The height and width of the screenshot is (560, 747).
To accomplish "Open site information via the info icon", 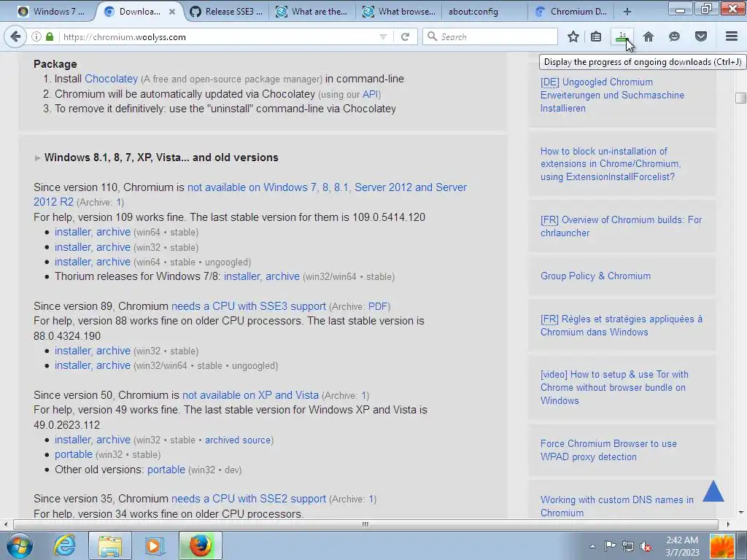I will click(36, 36).
